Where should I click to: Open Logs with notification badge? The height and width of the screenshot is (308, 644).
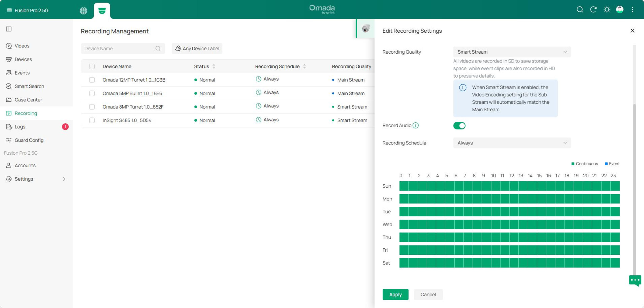tap(36, 127)
